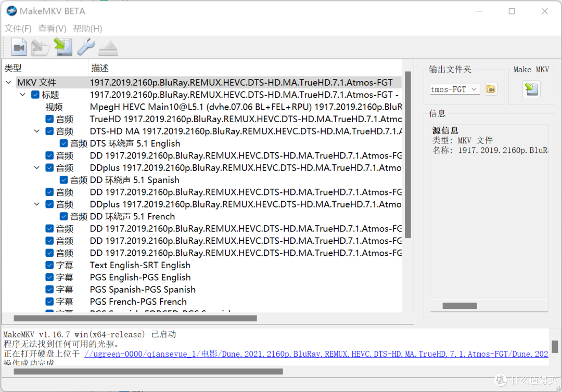Image resolution: width=562 pixels, height=392 pixels.
Task: Click the title tree vertical scrollbar
Action: click(408, 154)
